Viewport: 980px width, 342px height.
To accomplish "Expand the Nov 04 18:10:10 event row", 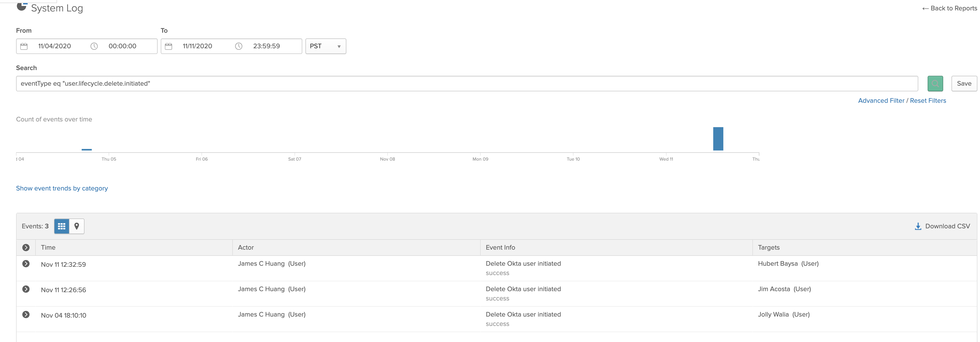I will [x=26, y=314].
